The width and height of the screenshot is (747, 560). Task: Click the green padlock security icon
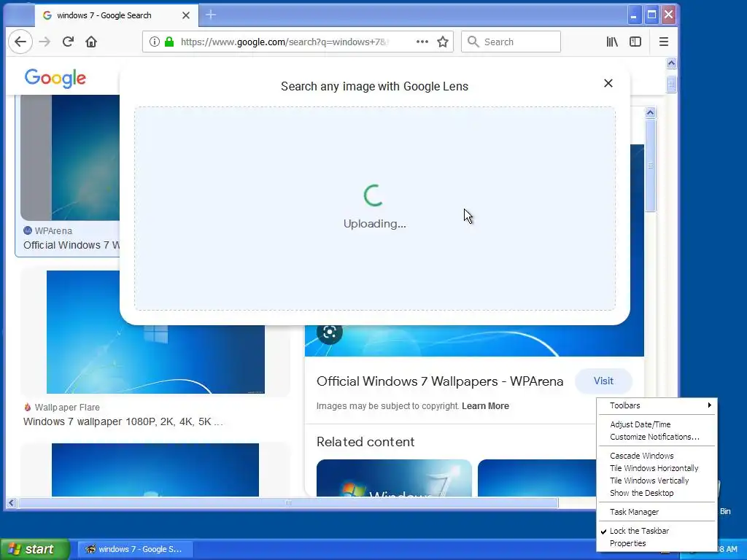(169, 42)
